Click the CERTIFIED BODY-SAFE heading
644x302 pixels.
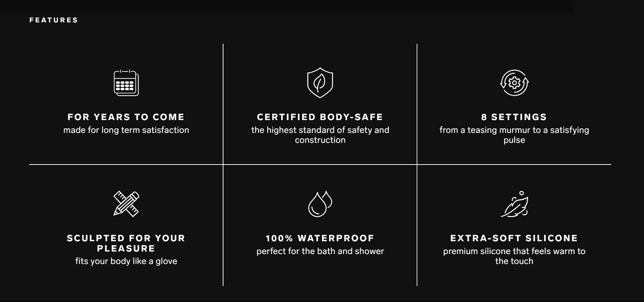(x=320, y=117)
